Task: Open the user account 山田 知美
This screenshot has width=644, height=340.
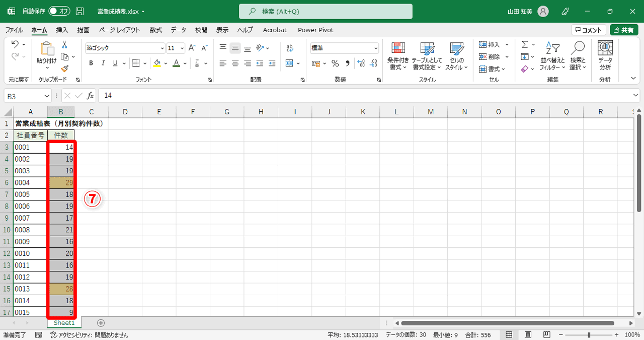Action: (x=528, y=11)
